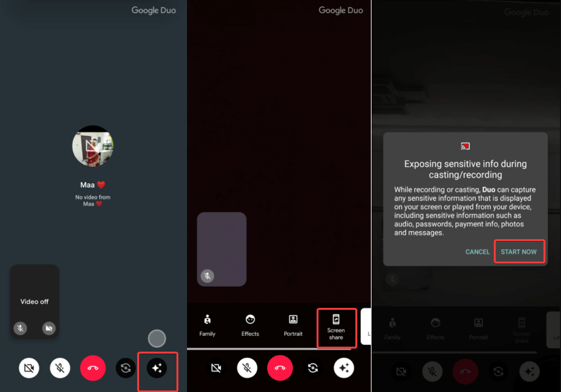Tap muted mic icon in Video off tile
Viewport: 561px width, 392px height.
[x=21, y=328]
